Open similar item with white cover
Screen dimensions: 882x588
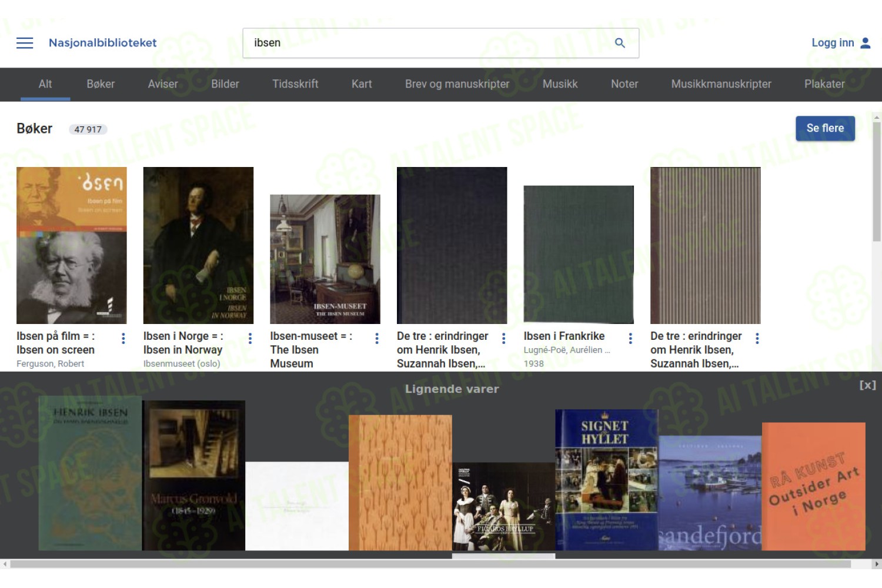click(297, 506)
